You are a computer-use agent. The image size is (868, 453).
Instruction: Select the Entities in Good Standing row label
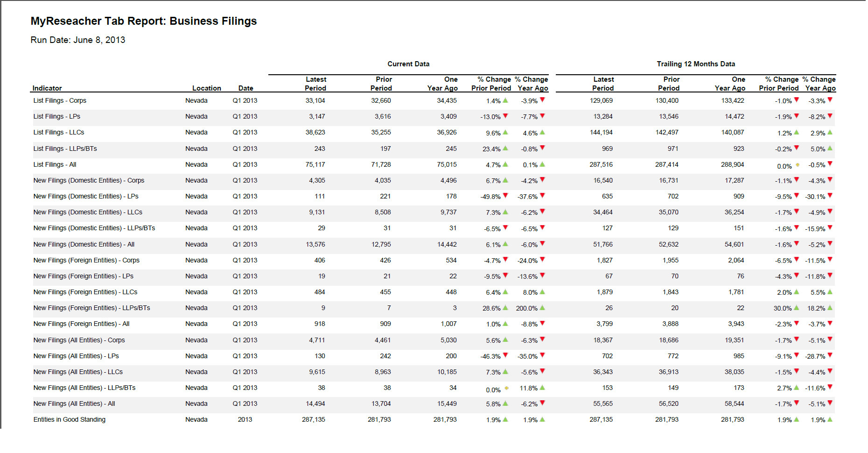click(x=70, y=419)
